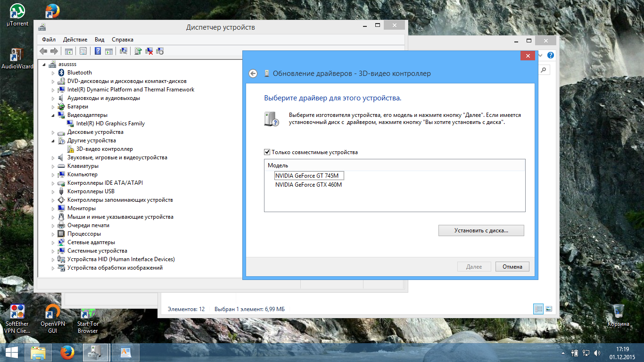Open the 'Вид' menu
The height and width of the screenshot is (362, 644).
pyautogui.click(x=99, y=40)
